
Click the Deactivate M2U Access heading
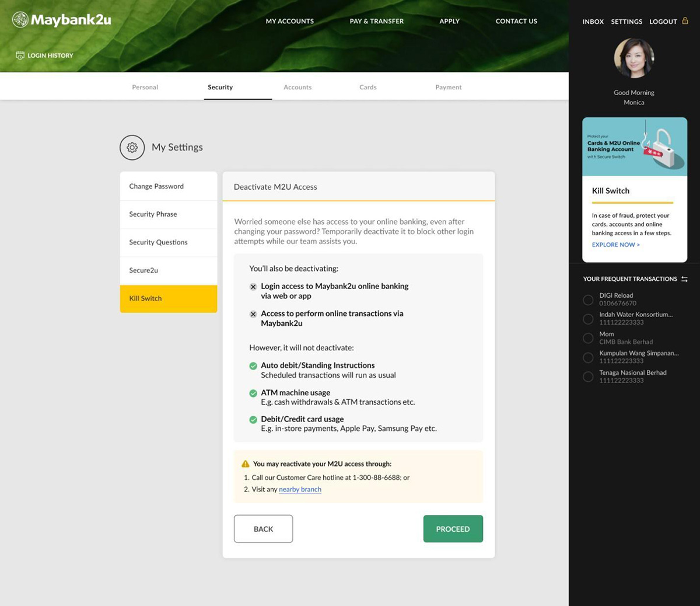tap(275, 187)
